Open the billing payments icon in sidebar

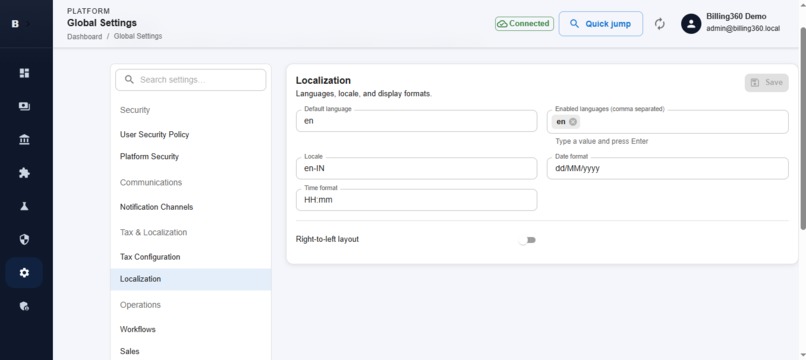[24, 106]
